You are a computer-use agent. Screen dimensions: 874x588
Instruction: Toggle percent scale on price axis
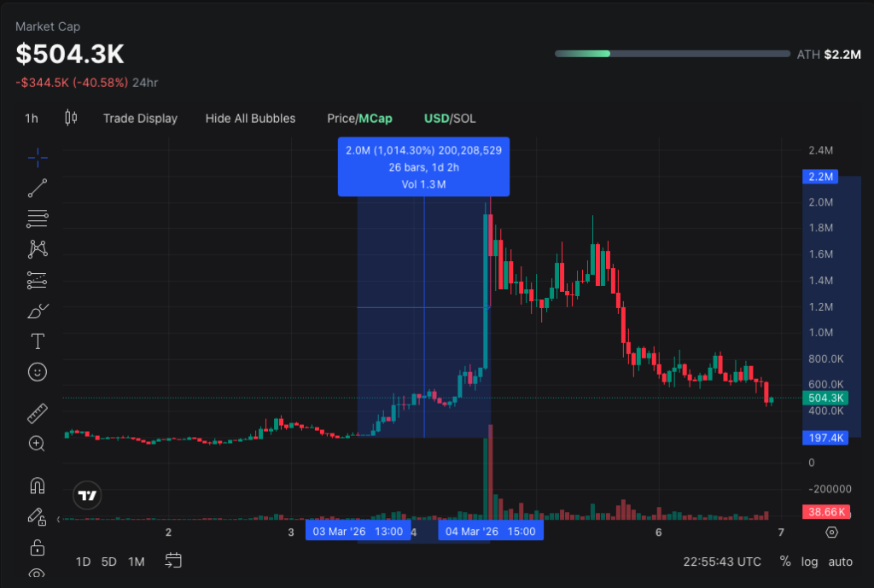[785, 562]
